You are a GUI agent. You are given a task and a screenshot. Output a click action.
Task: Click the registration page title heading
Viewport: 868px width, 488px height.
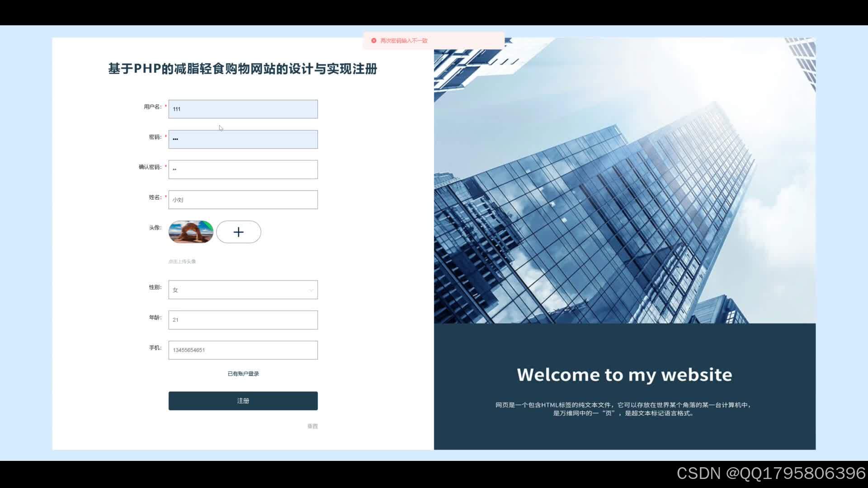(243, 69)
